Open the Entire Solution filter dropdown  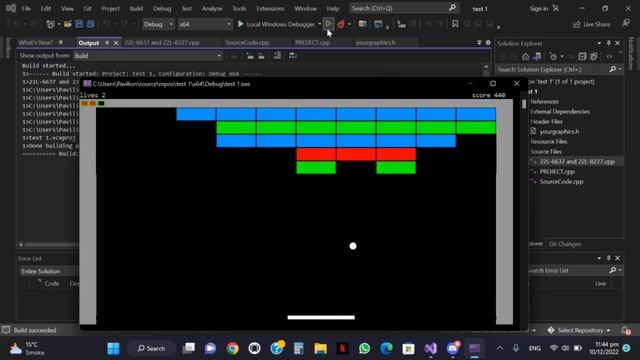[49, 271]
